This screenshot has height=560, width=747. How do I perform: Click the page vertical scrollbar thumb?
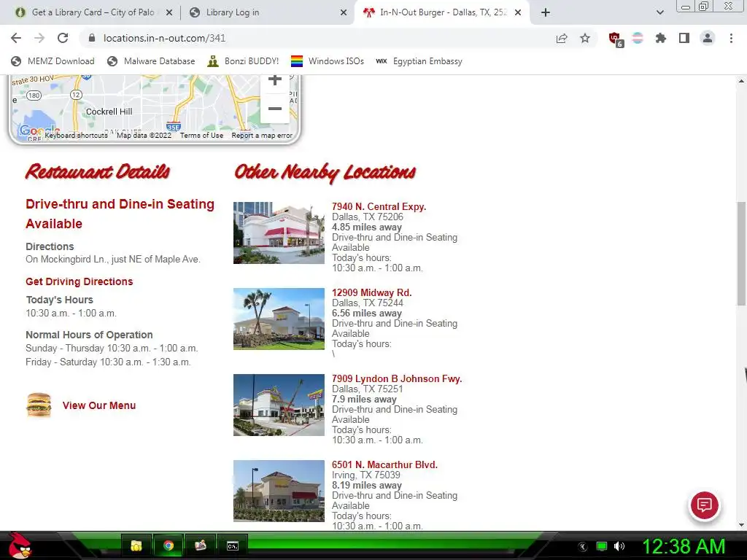(x=741, y=254)
